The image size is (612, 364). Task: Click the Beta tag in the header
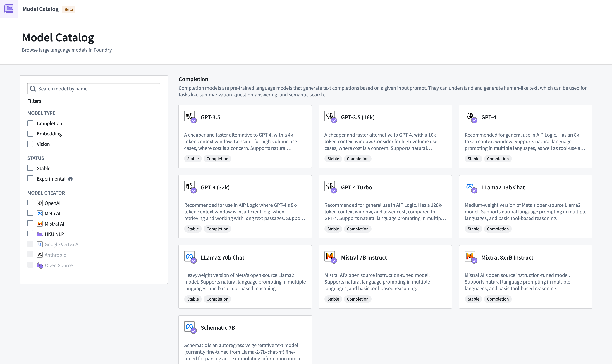(69, 9)
